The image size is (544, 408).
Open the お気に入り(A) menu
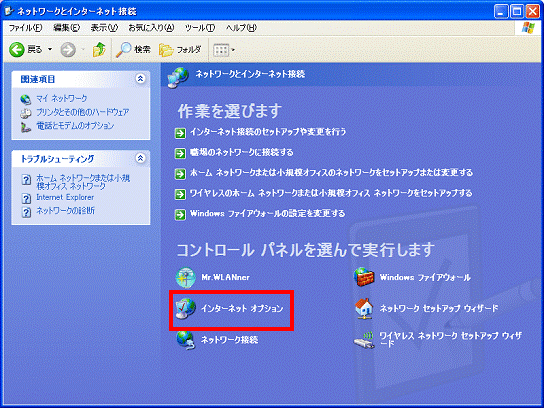click(x=151, y=28)
